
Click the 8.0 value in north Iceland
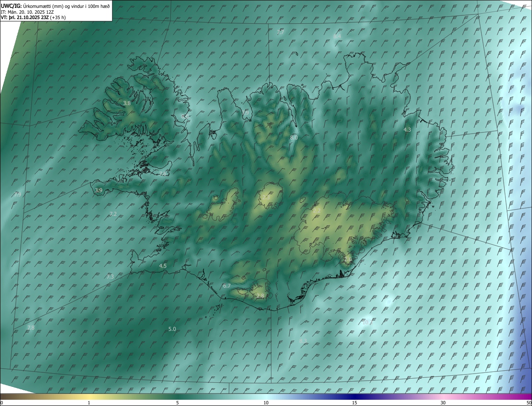(x=294, y=137)
